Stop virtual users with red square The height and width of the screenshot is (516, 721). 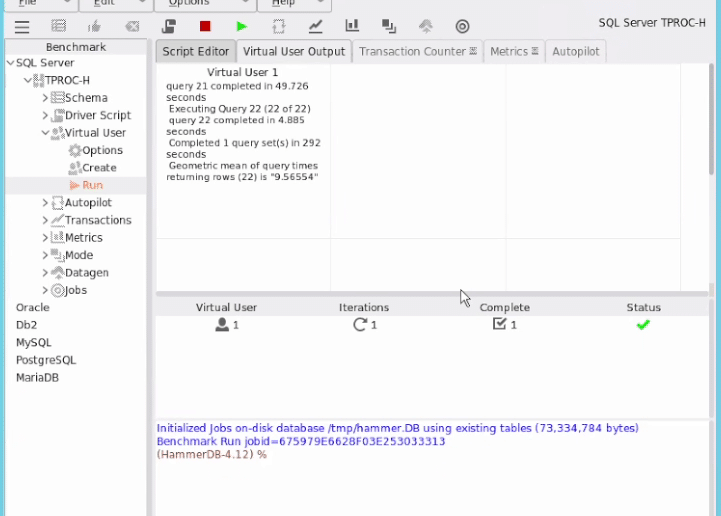point(205,26)
